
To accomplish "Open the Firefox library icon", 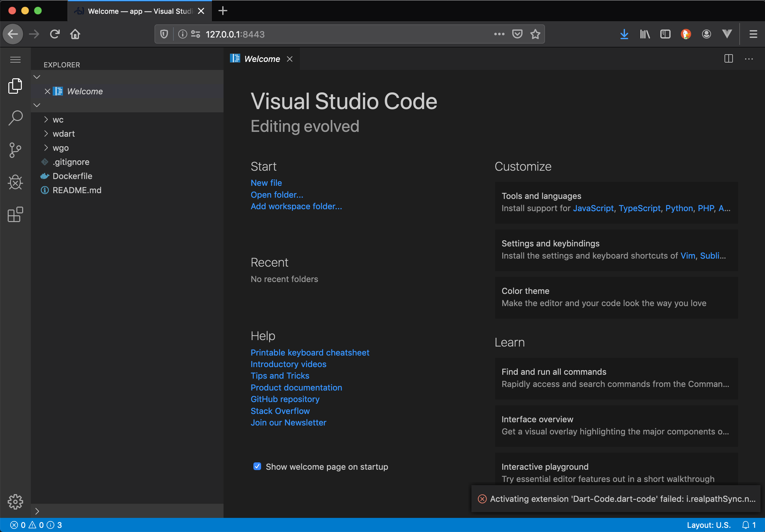I will pos(645,34).
